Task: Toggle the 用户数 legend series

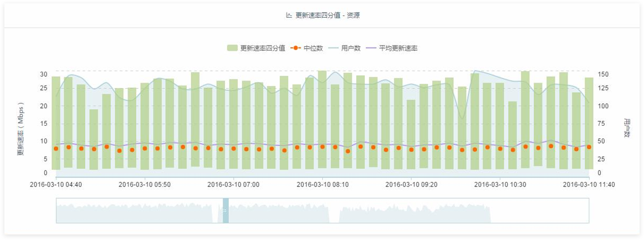Action: 344,49
